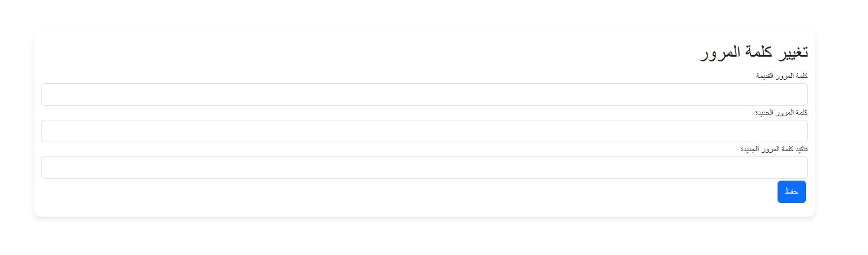The image size is (868, 255).
Task: Select the new password input field
Action: coord(425,131)
